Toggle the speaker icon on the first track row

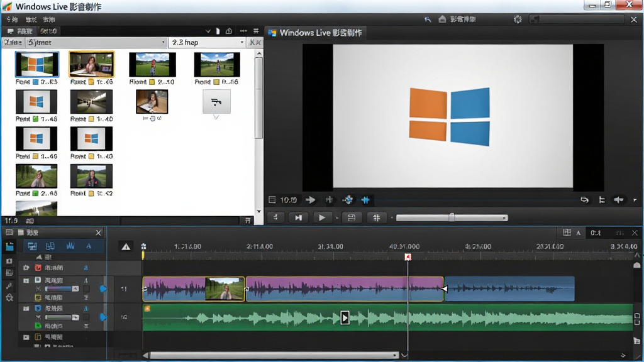(26, 268)
